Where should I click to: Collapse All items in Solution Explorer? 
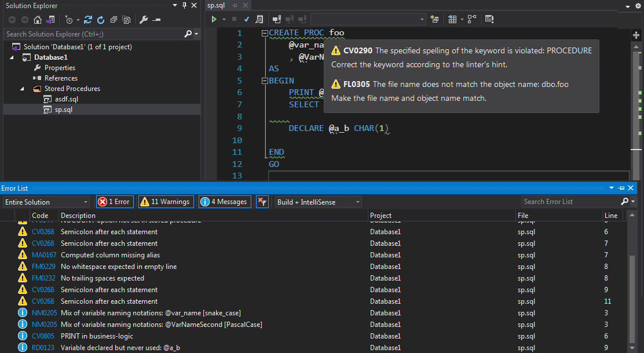tap(114, 20)
